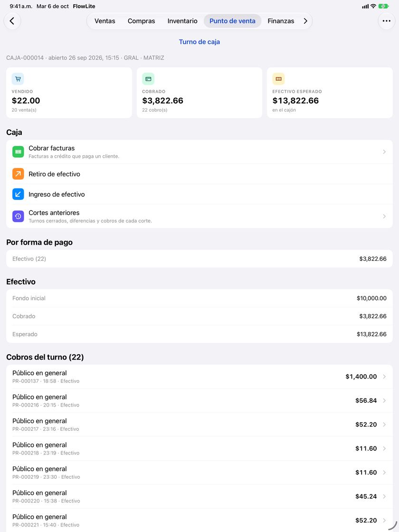Open the PR-000216 payment row

(199, 401)
